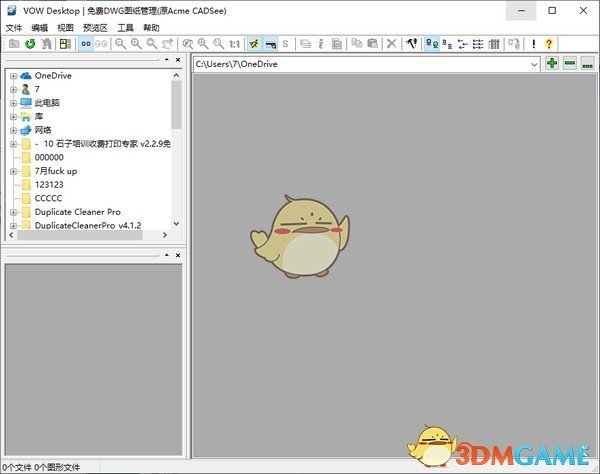Switch to list view icon
Image resolution: width=600 pixels, height=474 pixels.
(x=463, y=44)
